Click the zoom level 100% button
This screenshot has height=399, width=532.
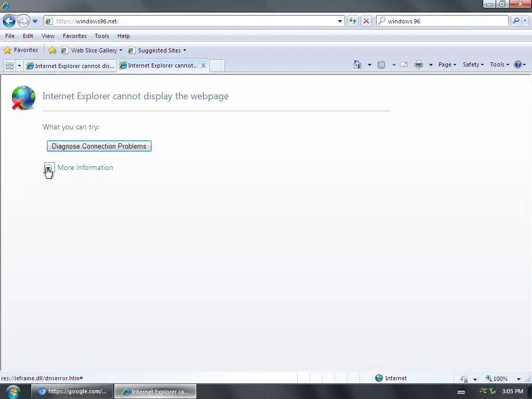pyautogui.click(x=497, y=378)
